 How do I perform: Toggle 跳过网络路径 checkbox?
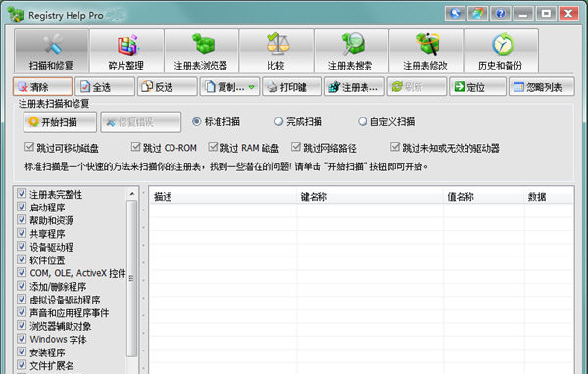point(296,147)
